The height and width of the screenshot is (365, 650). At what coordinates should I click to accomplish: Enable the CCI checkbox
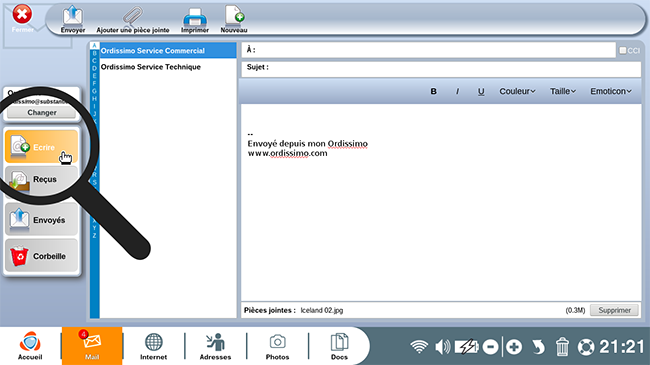click(x=623, y=50)
